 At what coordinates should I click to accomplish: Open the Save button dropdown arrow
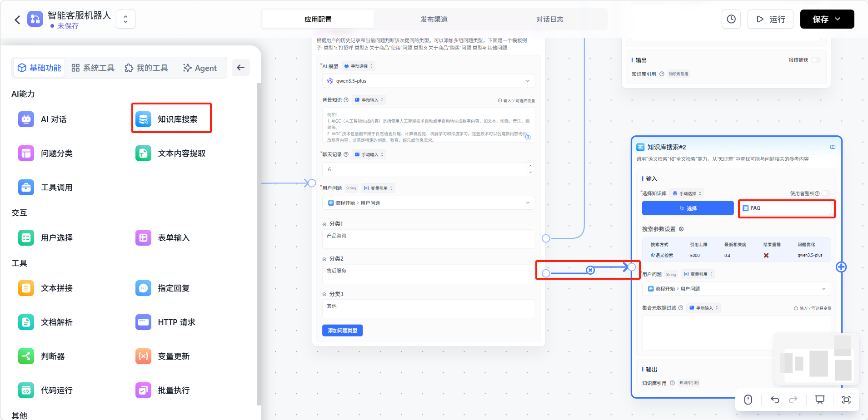(838, 19)
